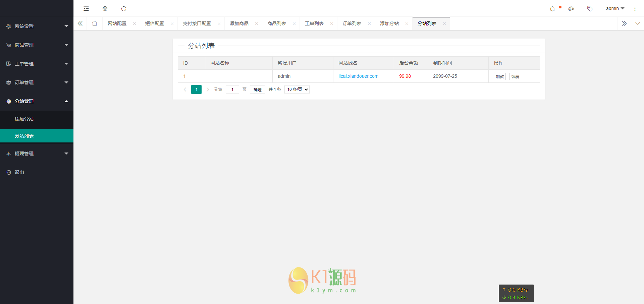The height and width of the screenshot is (304, 644).
Task: Click the 续费 button for admin's site
Action: [x=515, y=76]
